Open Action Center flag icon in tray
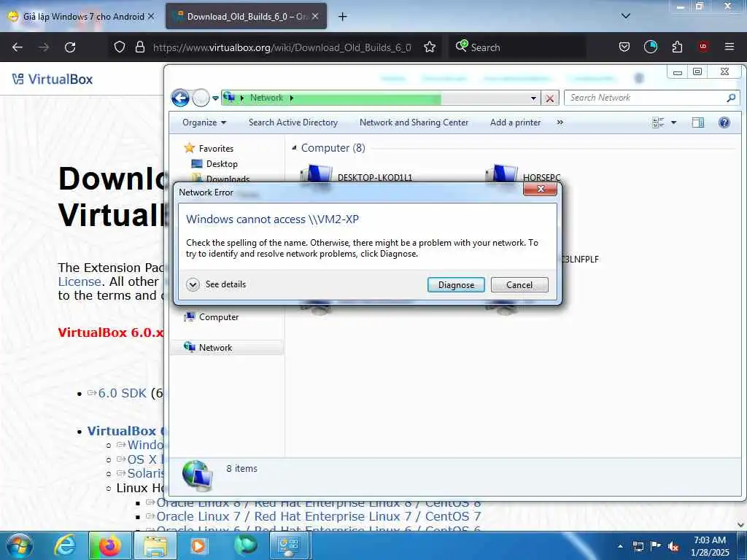Screen dimensions: 747x560 coord(656,546)
